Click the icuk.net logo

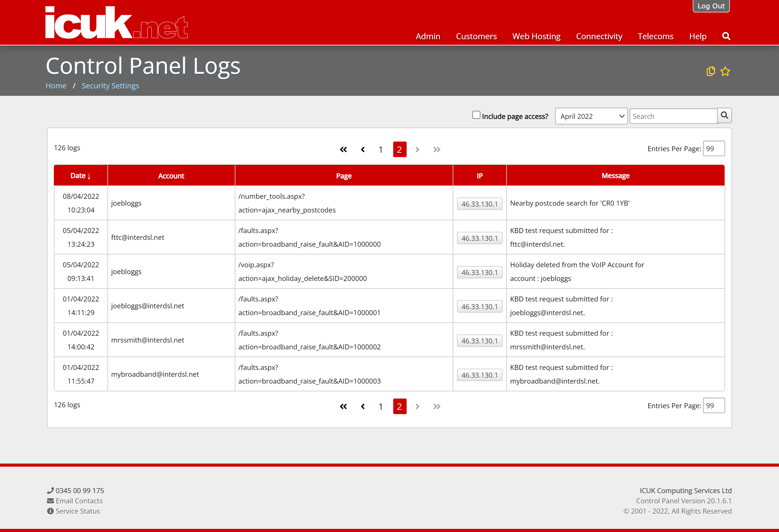(116, 22)
